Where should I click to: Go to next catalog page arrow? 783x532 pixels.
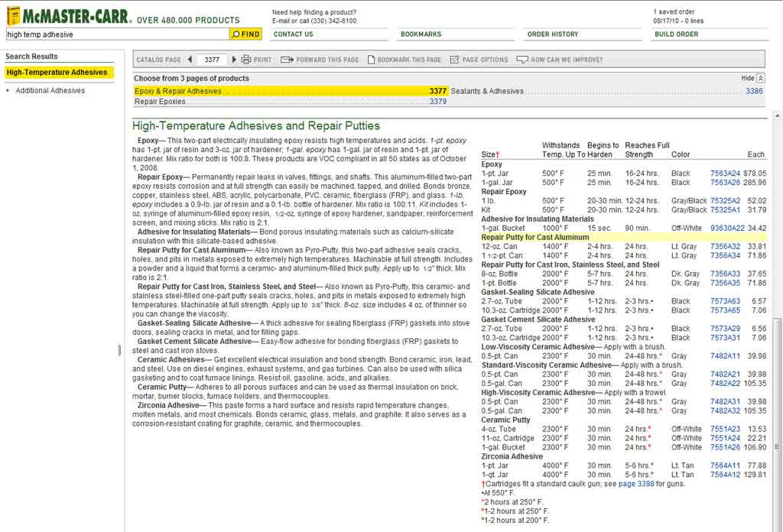(234, 60)
